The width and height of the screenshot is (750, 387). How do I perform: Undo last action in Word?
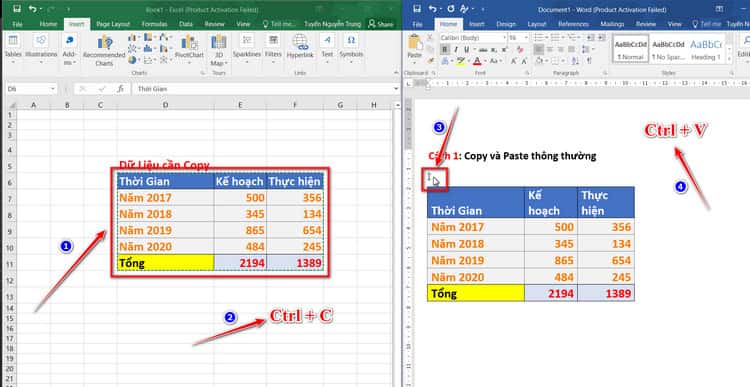coord(432,9)
